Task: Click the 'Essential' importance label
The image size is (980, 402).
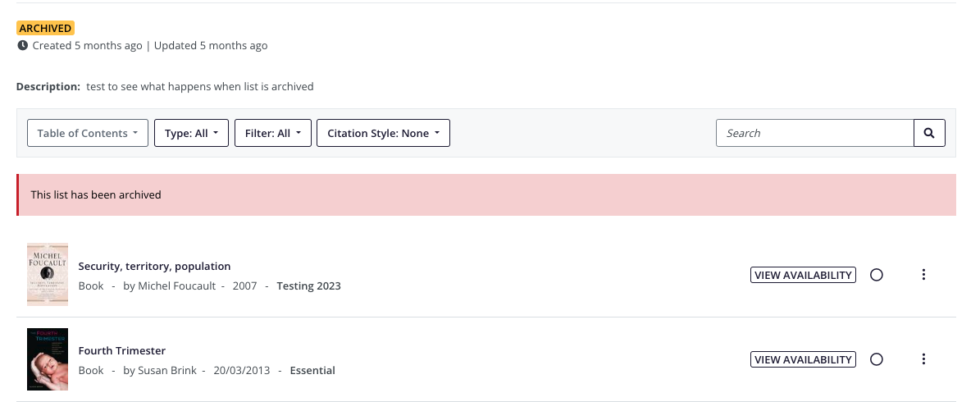Action: coord(312,371)
